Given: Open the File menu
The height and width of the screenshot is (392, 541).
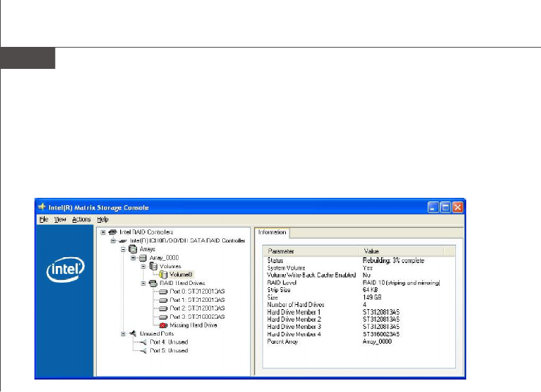Looking at the screenshot, I should pos(43,219).
